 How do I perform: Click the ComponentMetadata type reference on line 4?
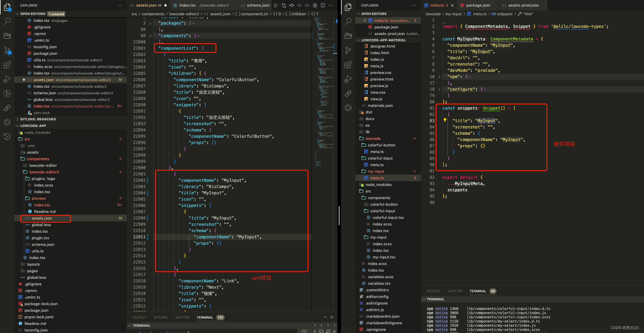pos(511,39)
